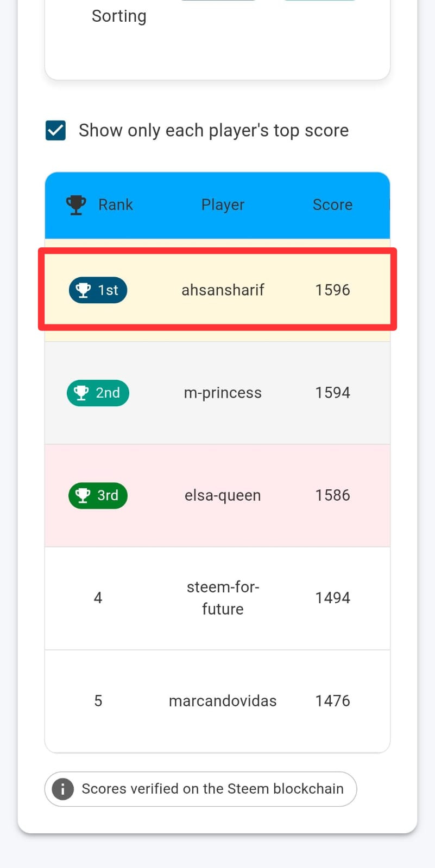This screenshot has width=435, height=868.
Task: Sort by the Score column header
Action: 332,205
